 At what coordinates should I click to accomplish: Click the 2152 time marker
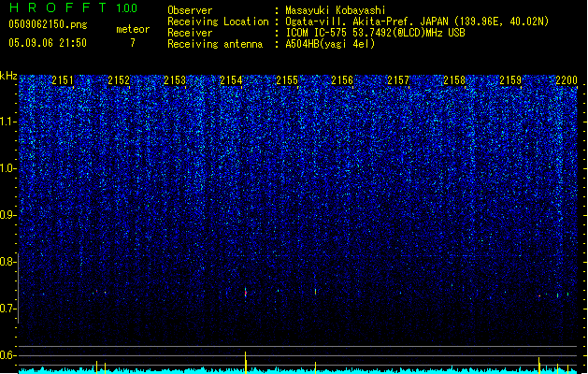coord(119,80)
